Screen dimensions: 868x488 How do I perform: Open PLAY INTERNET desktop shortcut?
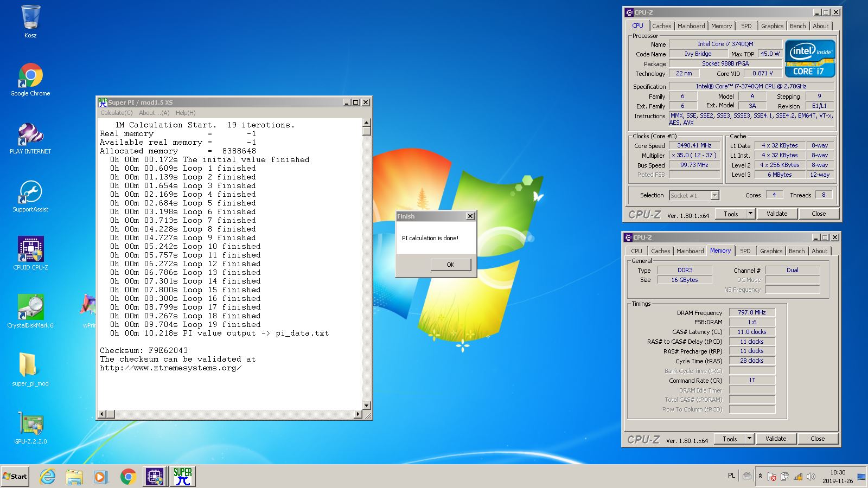point(30,138)
